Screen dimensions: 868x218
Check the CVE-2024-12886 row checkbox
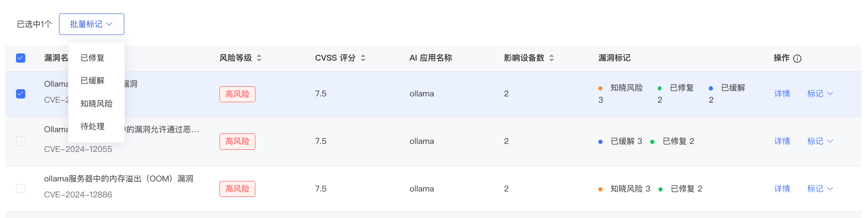coord(21,189)
